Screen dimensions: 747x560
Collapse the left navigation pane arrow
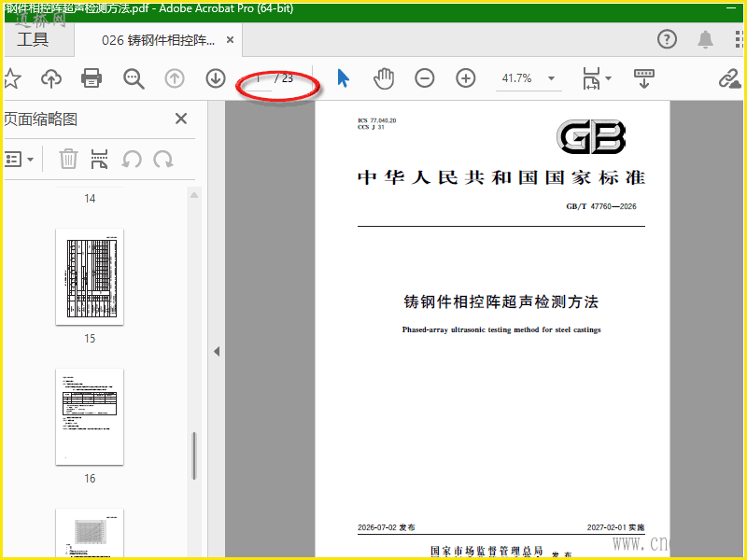pyautogui.click(x=217, y=352)
